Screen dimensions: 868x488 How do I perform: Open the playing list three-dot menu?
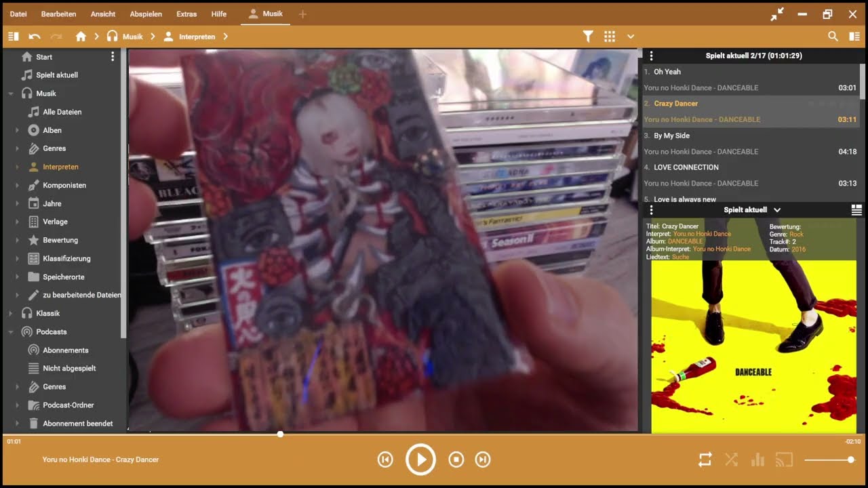click(651, 56)
